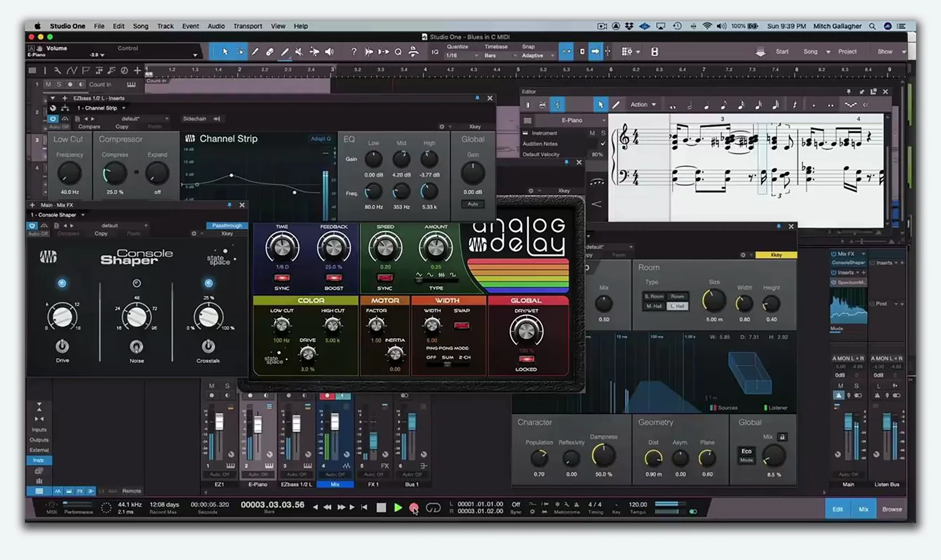Click the IQ input quantize icon
Viewport: 941px width, 560px height.
coord(435,52)
